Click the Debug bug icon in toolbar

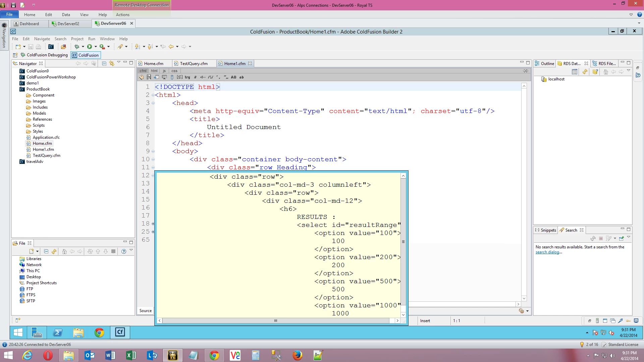click(77, 47)
